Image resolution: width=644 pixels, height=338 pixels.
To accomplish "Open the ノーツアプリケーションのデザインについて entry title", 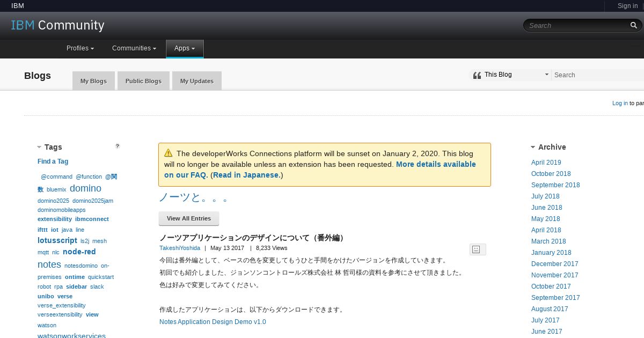I will point(253,238).
